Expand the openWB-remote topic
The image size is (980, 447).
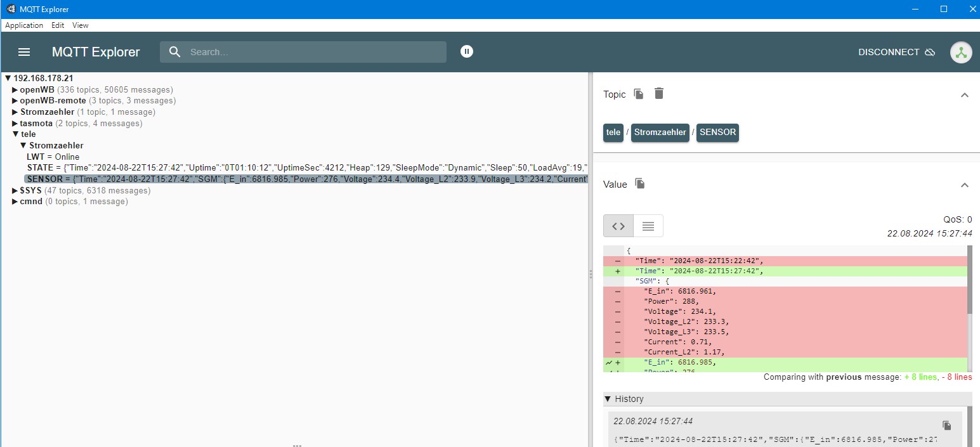pyautogui.click(x=15, y=101)
